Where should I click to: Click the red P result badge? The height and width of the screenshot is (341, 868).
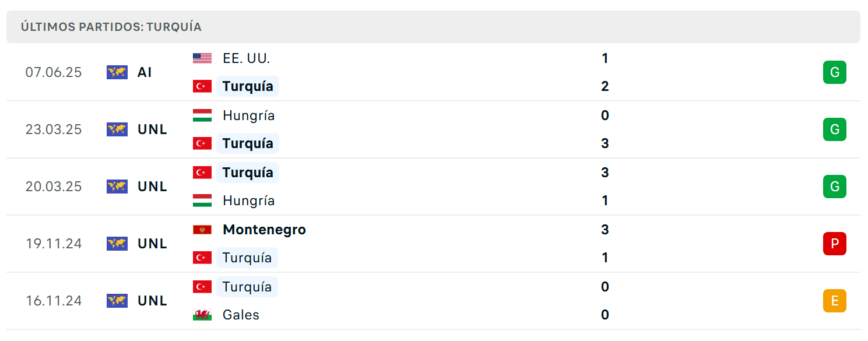coord(835,244)
